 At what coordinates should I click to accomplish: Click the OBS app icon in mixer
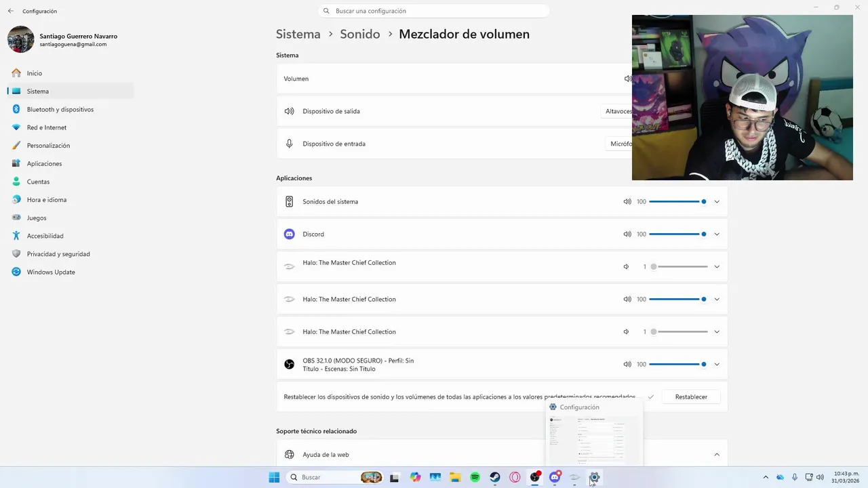290,365
